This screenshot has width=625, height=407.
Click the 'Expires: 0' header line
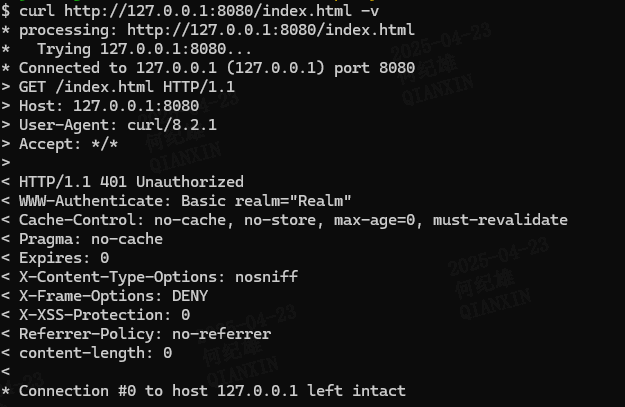click(x=64, y=258)
